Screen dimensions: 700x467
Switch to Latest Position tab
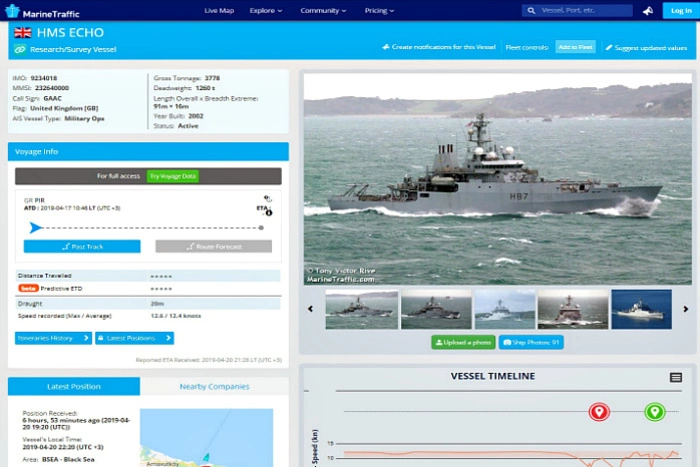coord(74,387)
